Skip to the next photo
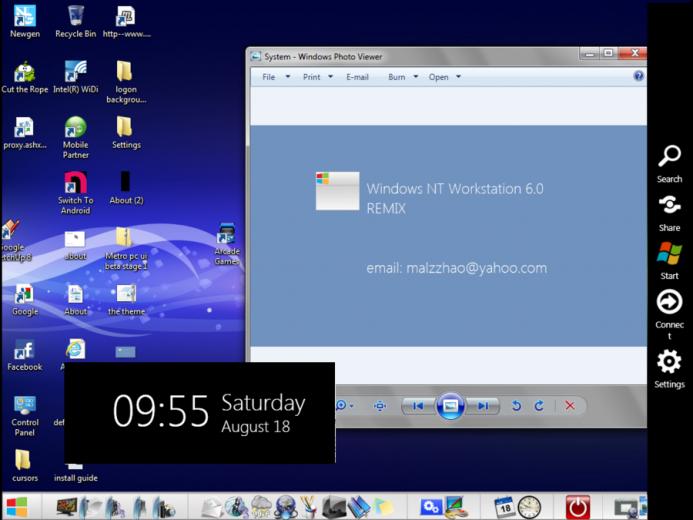 (483, 406)
